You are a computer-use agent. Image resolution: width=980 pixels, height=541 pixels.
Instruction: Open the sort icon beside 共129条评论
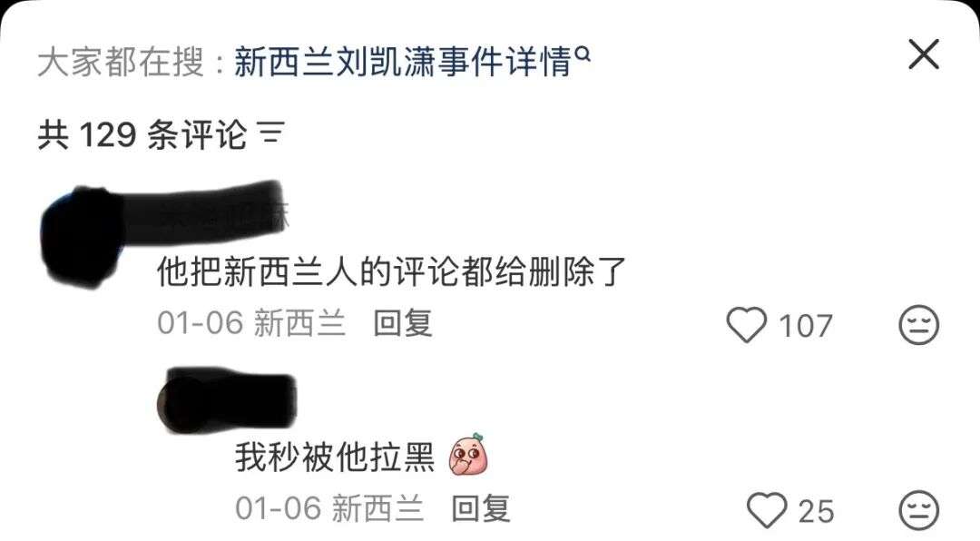(270, 133)
